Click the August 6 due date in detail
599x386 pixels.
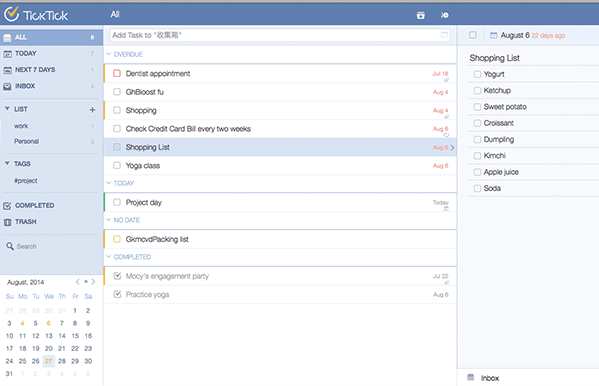(x=515, y=36)
